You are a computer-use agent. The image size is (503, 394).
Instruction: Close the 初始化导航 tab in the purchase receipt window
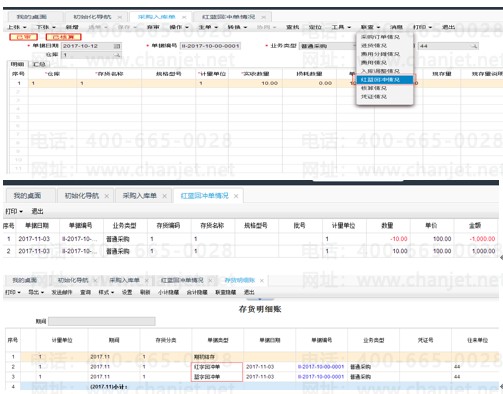tap(120, 17)
